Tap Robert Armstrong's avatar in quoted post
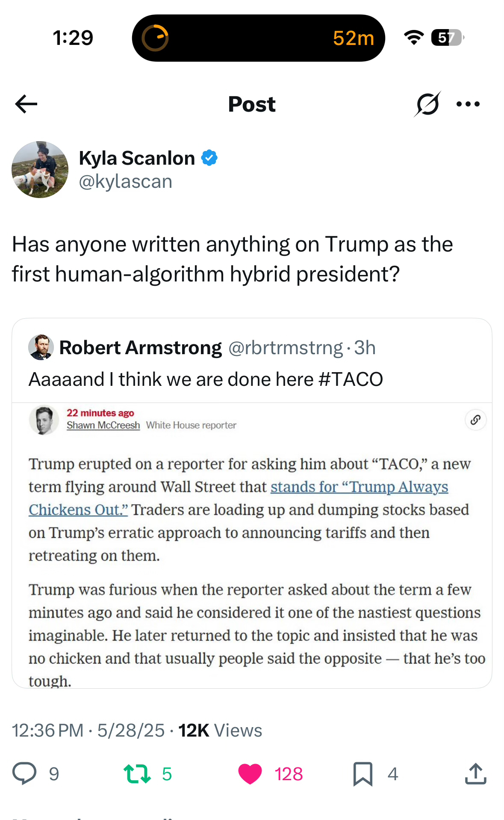This screenshot has width=504, height=820. 41,347
